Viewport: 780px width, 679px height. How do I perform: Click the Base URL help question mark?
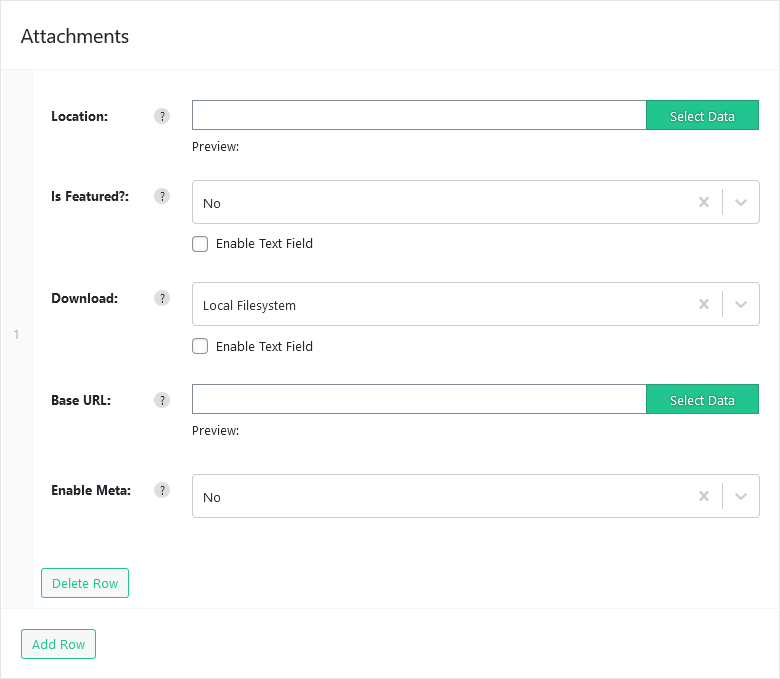point(162,400)
